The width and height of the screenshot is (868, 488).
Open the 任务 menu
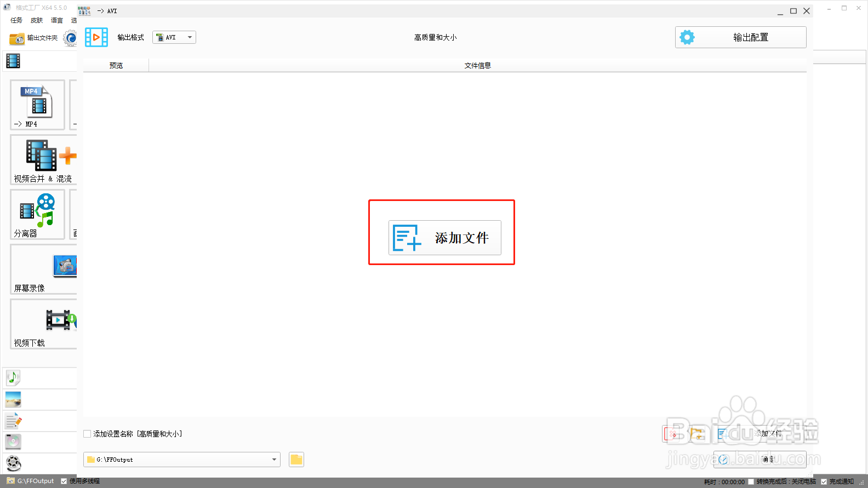coord(16,20)
